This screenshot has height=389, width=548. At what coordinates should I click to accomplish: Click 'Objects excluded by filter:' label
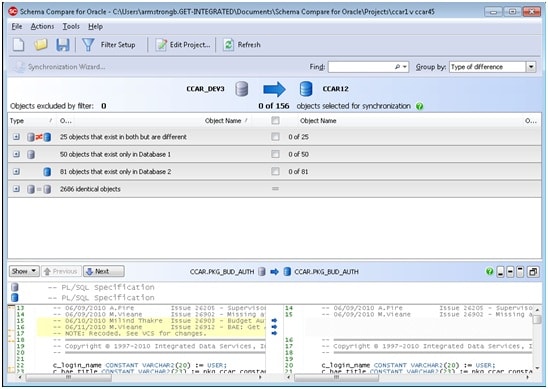click(x=52, y=106)
